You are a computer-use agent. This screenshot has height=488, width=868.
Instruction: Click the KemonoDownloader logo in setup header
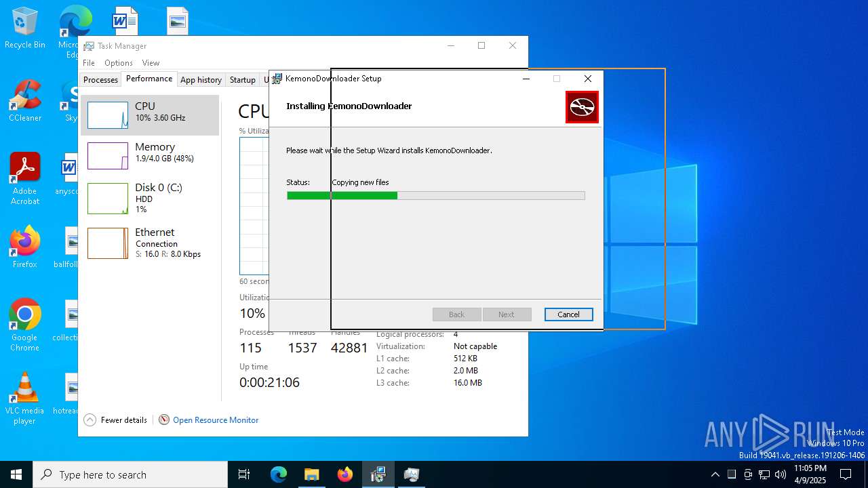582,107
